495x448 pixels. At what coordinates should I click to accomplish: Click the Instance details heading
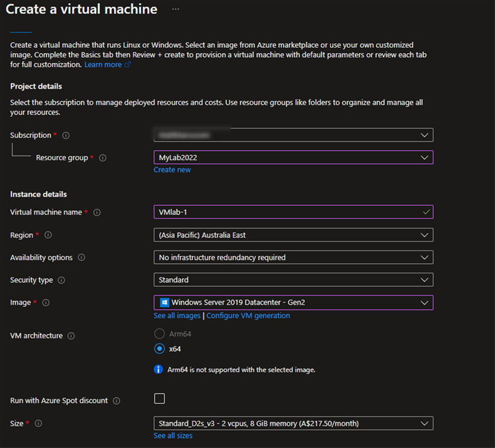39,194
